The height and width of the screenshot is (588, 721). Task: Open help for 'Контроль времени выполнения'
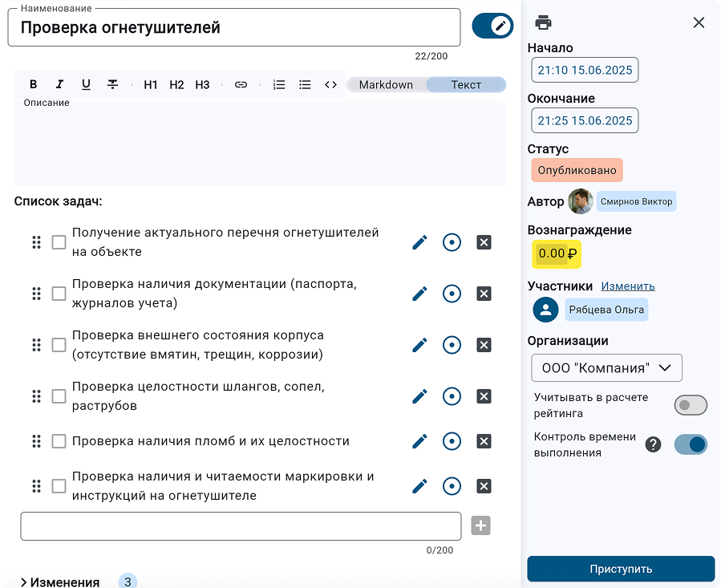[653, 444]
